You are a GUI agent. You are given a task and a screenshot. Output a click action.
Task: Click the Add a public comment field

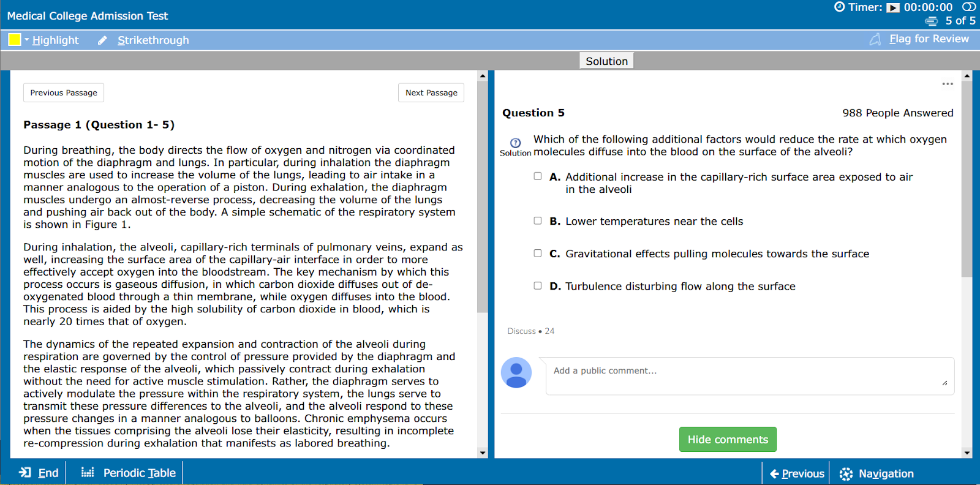[x=749, y=376]
